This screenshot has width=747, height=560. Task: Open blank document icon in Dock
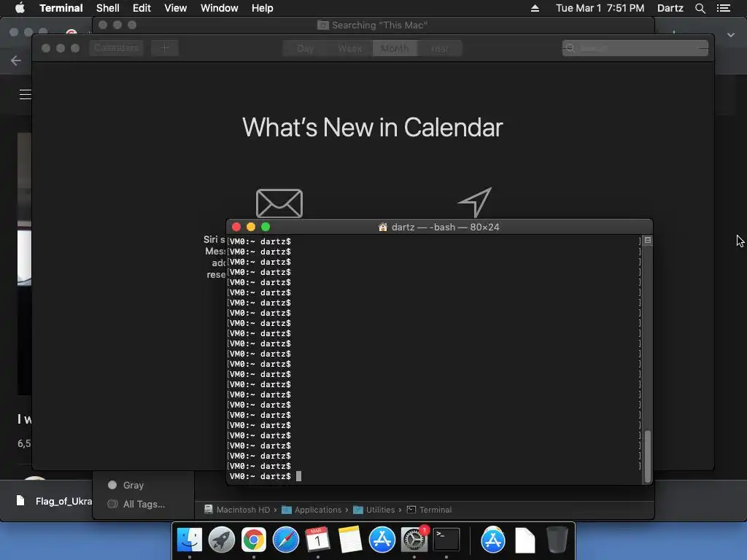[x=525, y=540]
